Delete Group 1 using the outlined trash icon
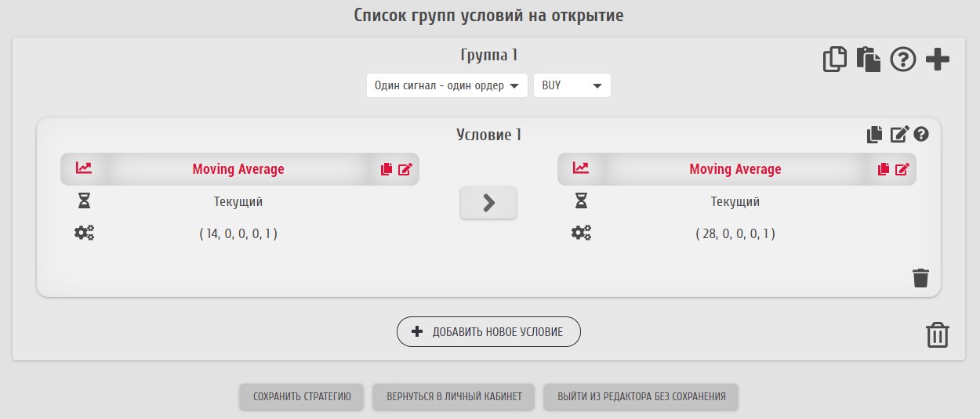 tap(938, 335)
